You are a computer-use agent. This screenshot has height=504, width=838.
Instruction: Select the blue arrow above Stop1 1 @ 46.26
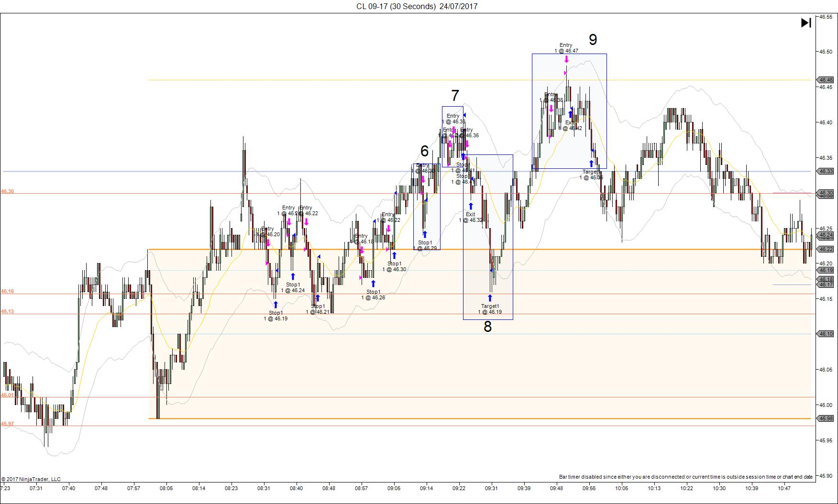(373, 284)
